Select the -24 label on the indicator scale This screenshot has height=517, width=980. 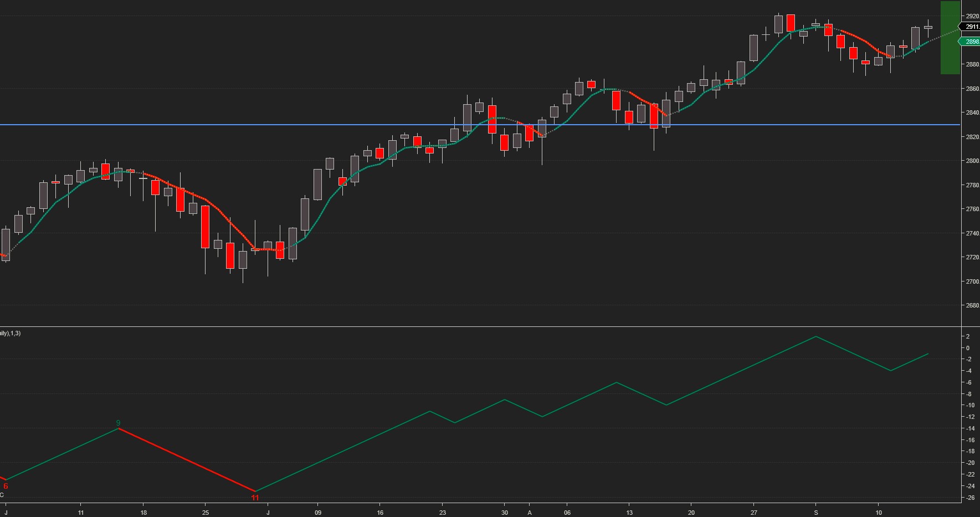coord(969,486)
